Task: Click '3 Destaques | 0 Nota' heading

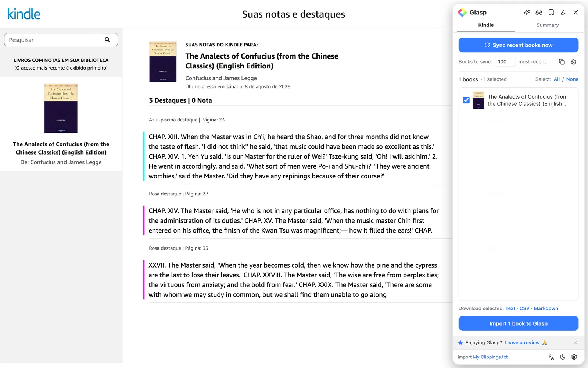Action: [180, 100]
